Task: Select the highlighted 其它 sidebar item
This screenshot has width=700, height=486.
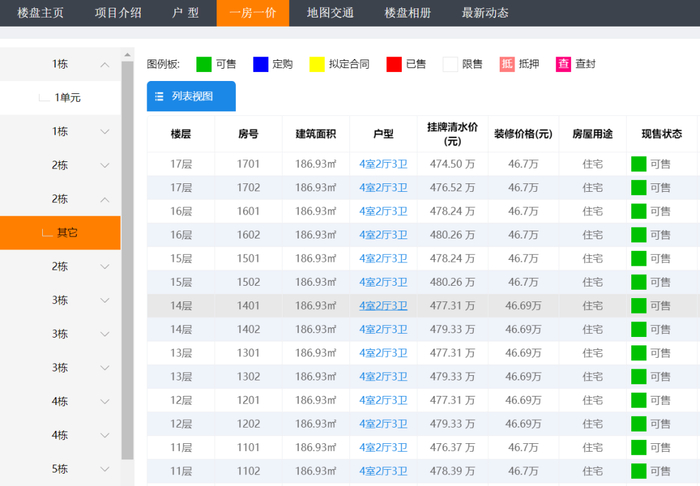Action: [x=67, y=233]
